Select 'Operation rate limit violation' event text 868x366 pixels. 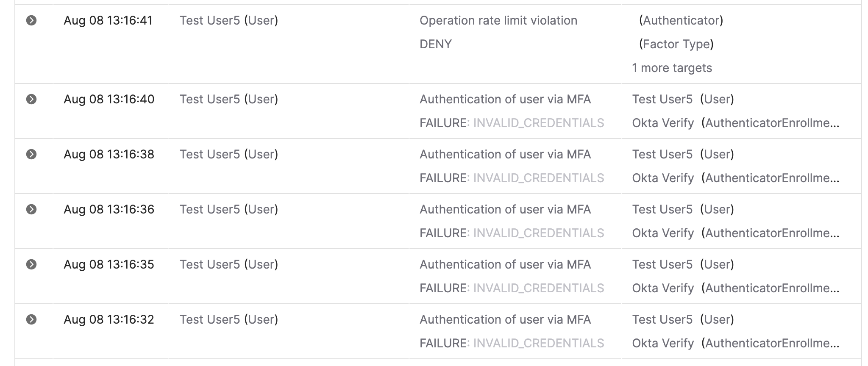tap(498, 20)
